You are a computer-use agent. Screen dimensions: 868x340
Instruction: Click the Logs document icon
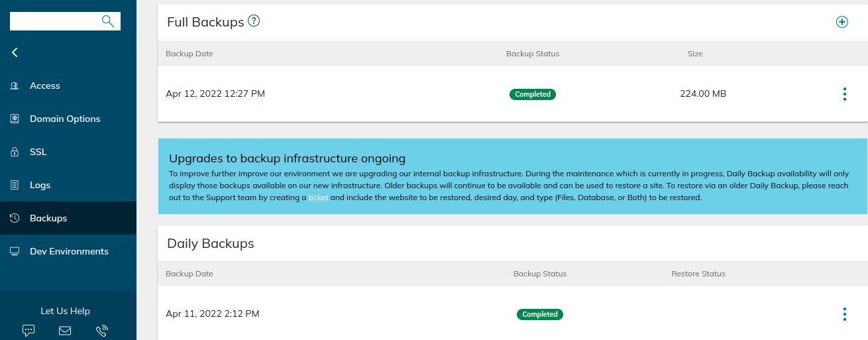click(x=15, y=185)
